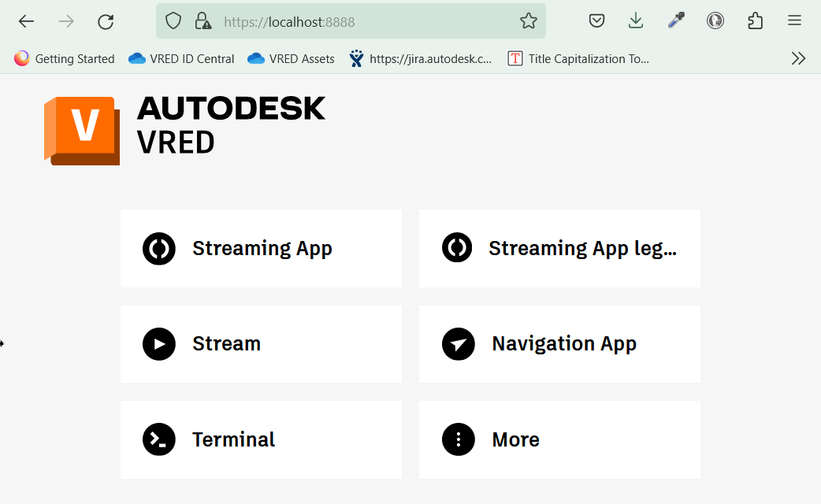Click the DuckDuckGo privacy extension icon
Viewport: 821px width, 504px height.
(x=715, y=21)
